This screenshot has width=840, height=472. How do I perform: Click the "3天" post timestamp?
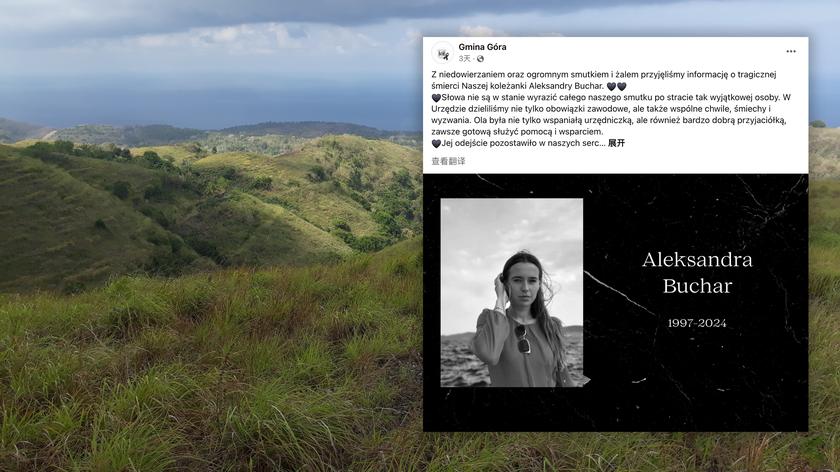(464, 58)
